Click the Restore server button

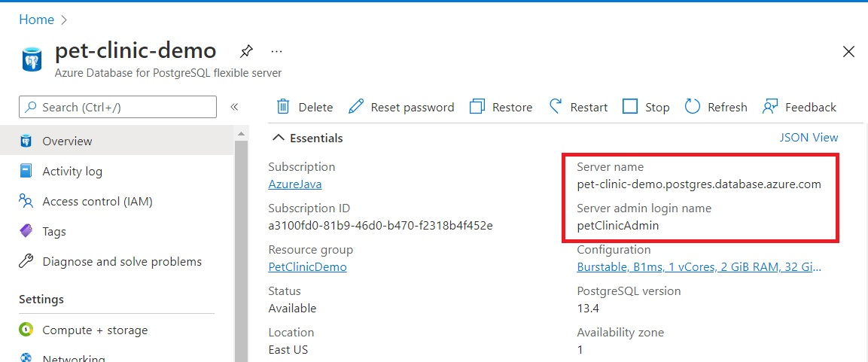click(x=501, y=107)
